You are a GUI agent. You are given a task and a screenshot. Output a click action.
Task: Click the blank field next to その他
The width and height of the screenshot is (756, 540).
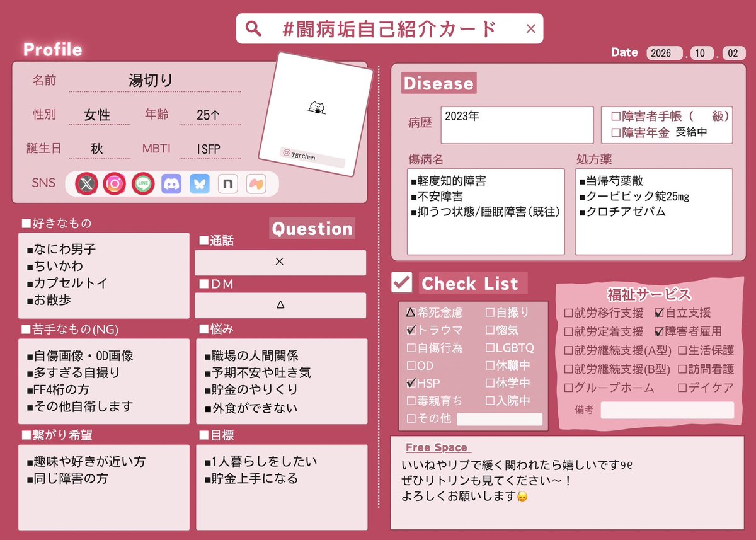click(x=500, y=419)
